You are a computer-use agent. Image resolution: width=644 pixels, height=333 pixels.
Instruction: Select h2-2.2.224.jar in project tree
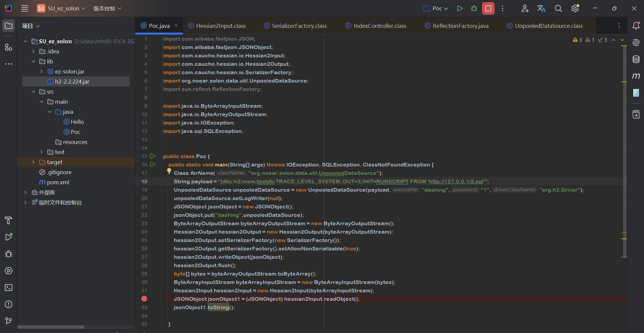pyautogui.click(x=76, y=82)
